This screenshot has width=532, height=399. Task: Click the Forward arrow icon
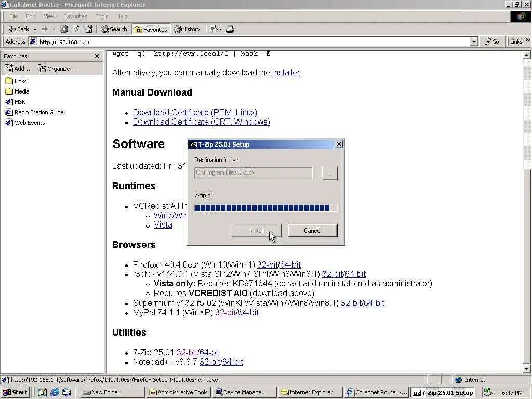(45, 30)
